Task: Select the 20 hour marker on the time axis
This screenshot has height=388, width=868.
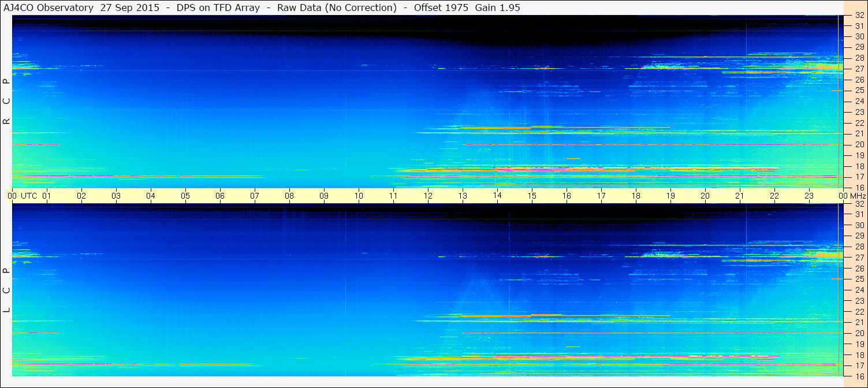Action: [x=705, y=196]
